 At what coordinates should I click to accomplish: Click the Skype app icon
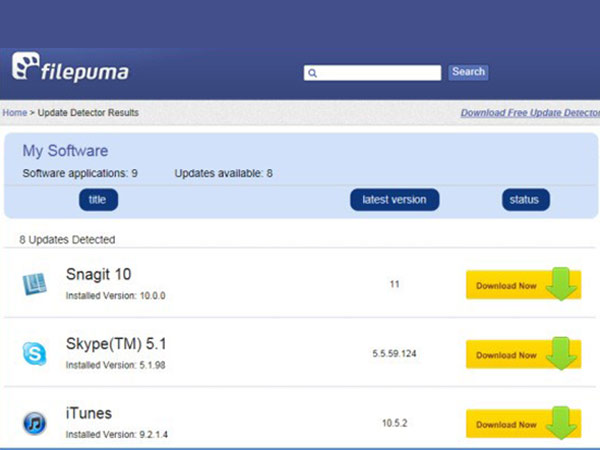35,353
